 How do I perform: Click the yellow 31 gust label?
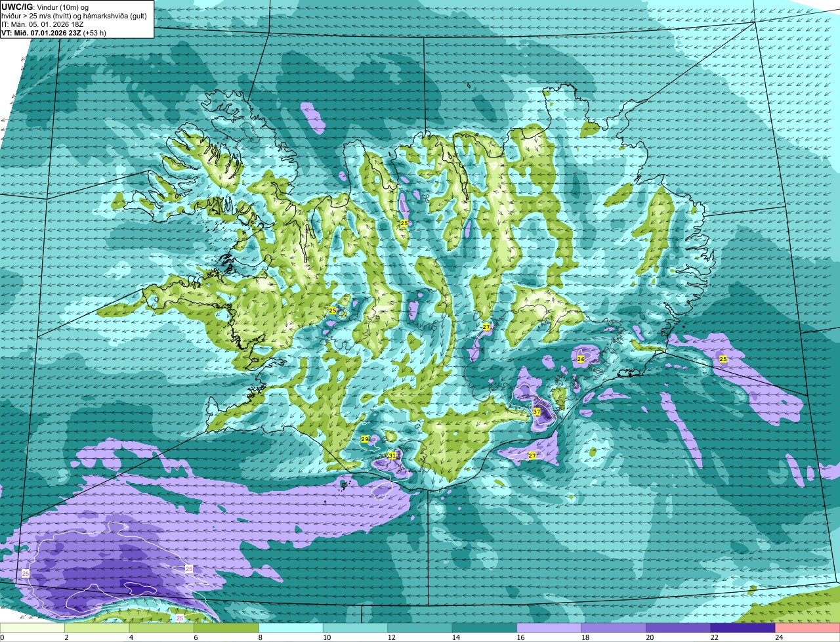pos(392,455)
